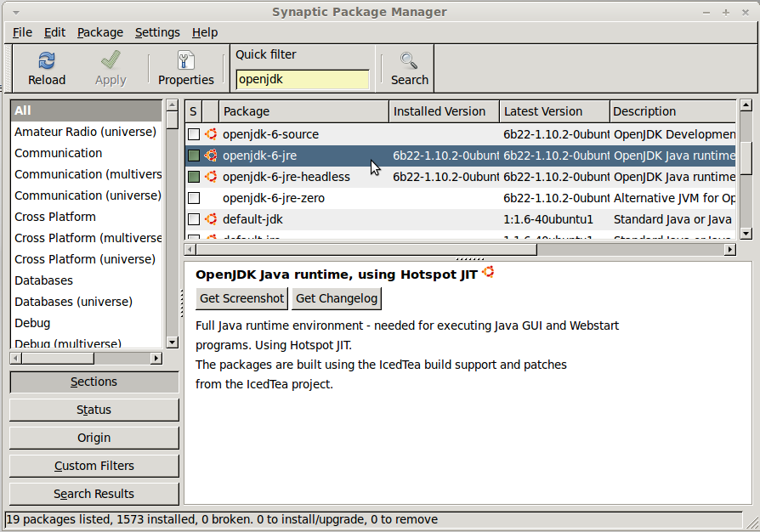
Task: Click sections list horizontal scrollbar thumb
Action: [x=58, y=359]
